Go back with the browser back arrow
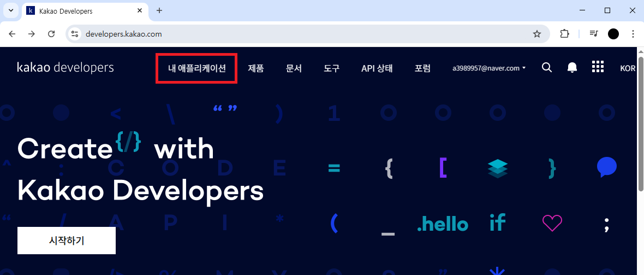644x275 pixels. [12, 34]
